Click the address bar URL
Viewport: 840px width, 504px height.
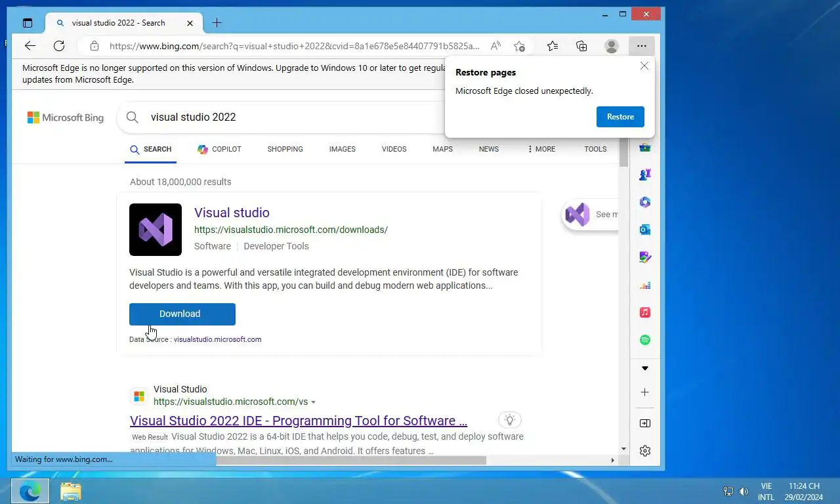pyautogui.click(x=295, y=46)
